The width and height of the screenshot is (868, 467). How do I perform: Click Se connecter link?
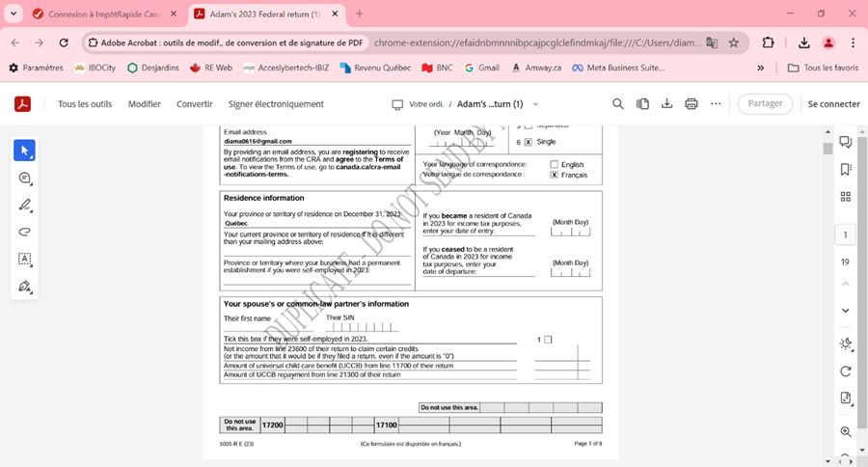833,104
